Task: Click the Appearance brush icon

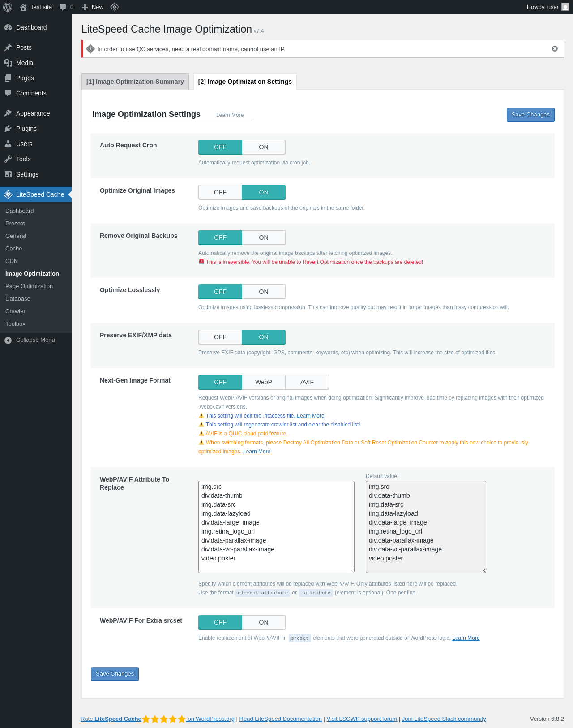Action: (8, 113)
